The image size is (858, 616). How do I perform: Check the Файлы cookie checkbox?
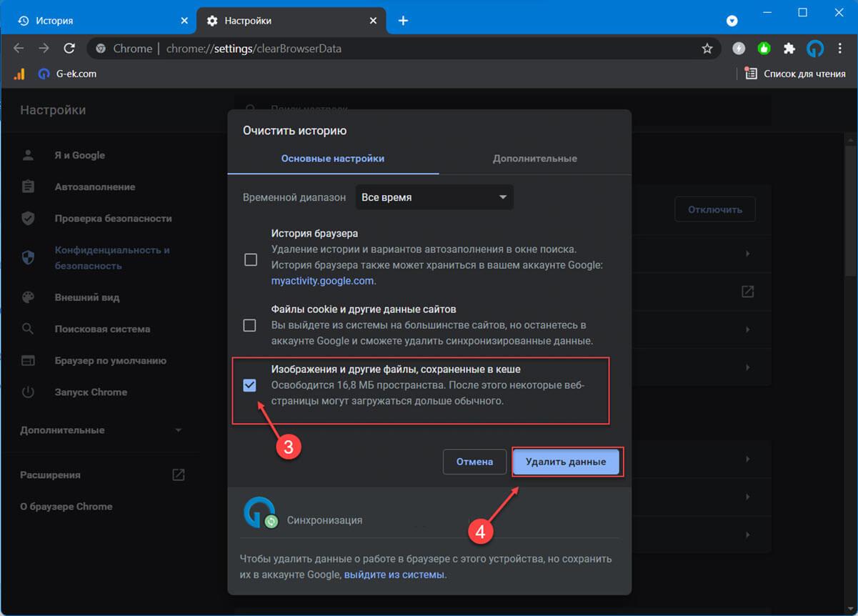coord(249,325)
